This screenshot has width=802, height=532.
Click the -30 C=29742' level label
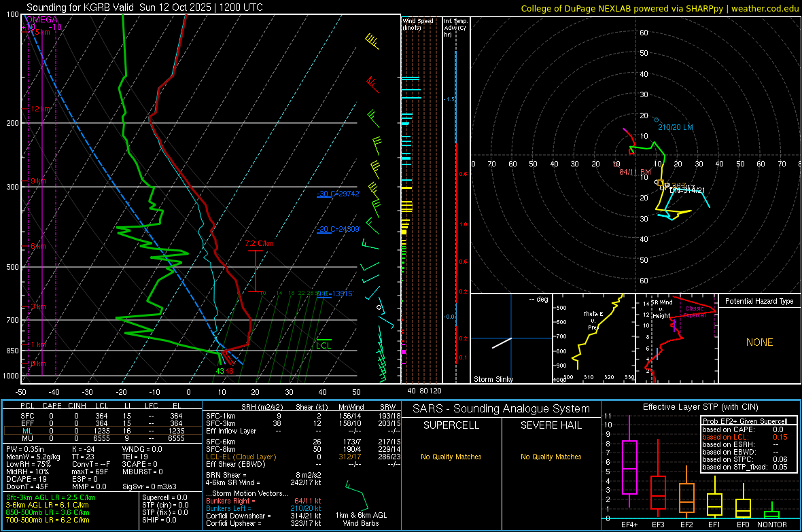pos(338,194)
